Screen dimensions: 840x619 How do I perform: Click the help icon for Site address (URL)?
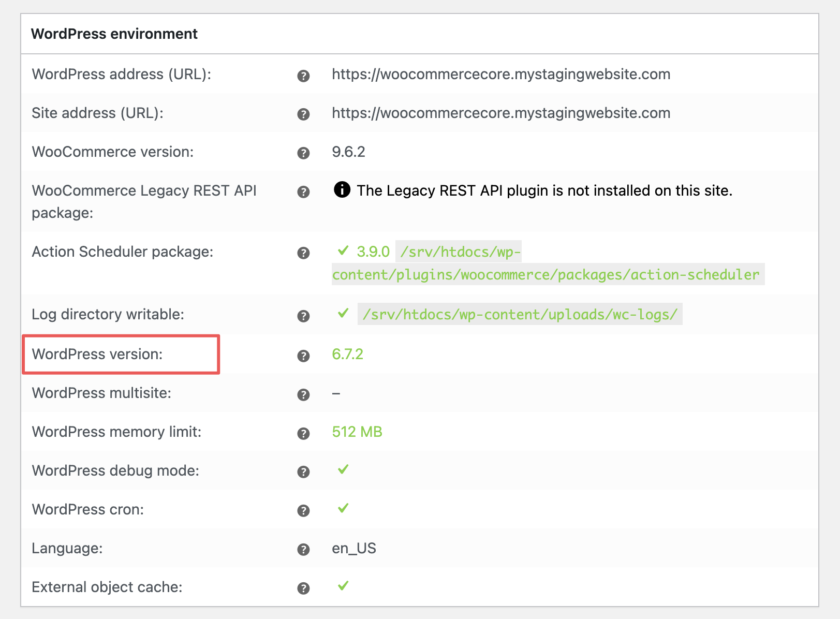tap(303, 114)
